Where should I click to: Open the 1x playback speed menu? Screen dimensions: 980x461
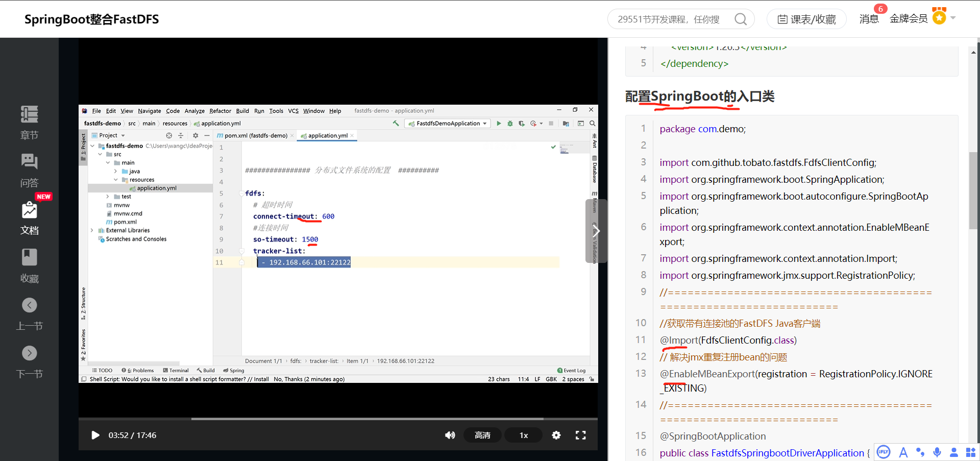524,435
